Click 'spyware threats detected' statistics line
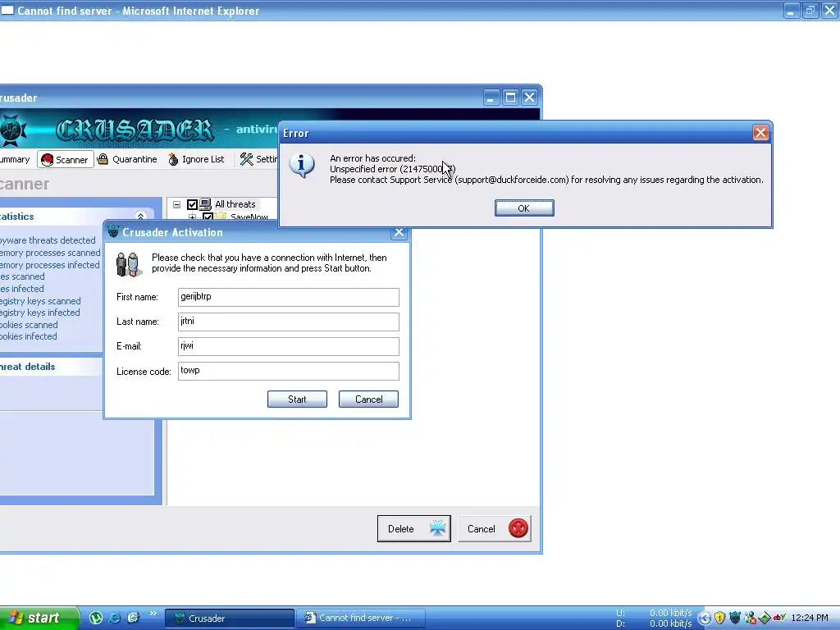Image resolution: width=840 pixels, height=630 pixels. pos(48,240)
